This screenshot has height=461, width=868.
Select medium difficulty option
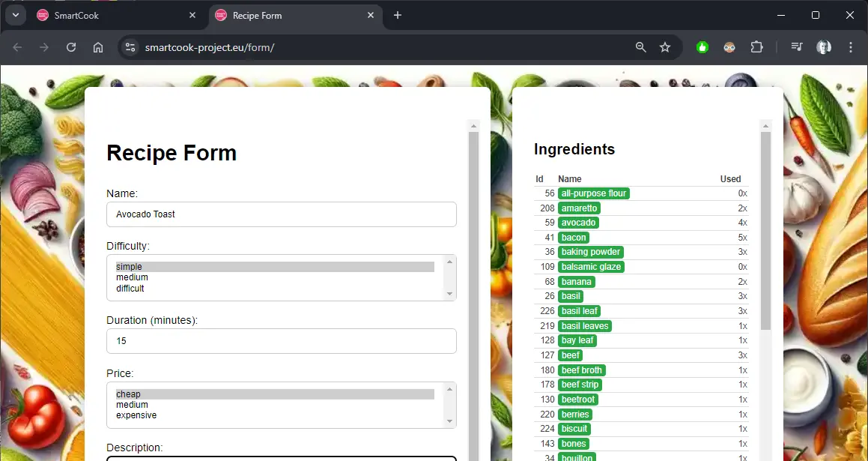click(x=275, y=277)
